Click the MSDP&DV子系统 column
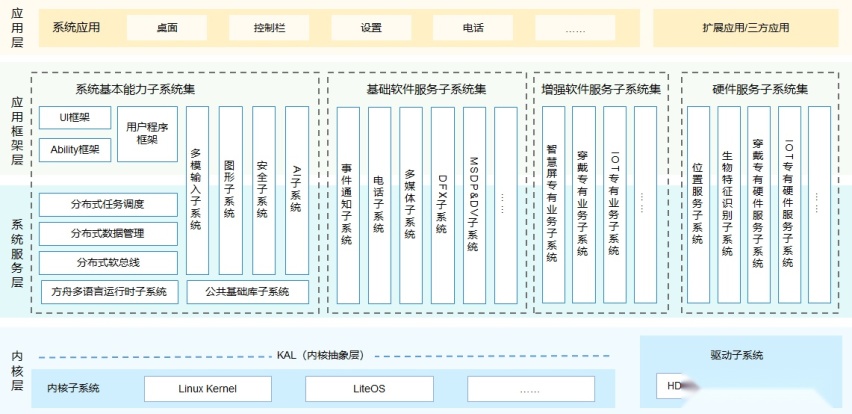Image resolution: width=852 pixels, height=414 pixels. pyautogui.click(x=474, y=205)
